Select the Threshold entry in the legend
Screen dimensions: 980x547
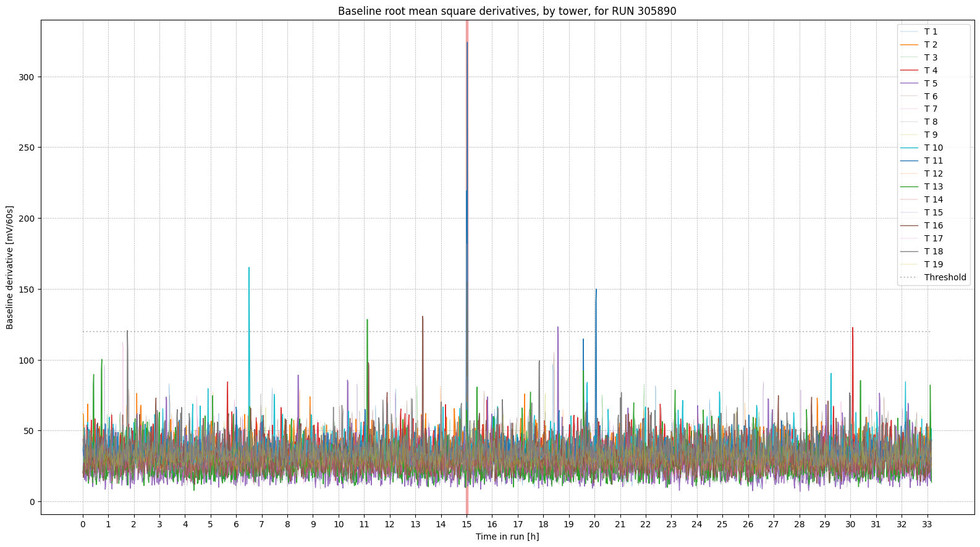(944, 277)
